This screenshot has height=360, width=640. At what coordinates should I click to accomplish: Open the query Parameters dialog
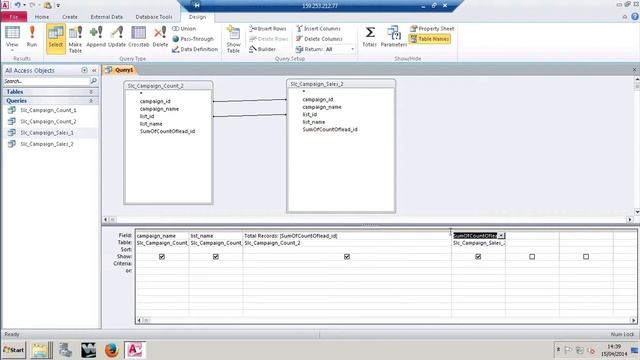[x=394, y=36]
